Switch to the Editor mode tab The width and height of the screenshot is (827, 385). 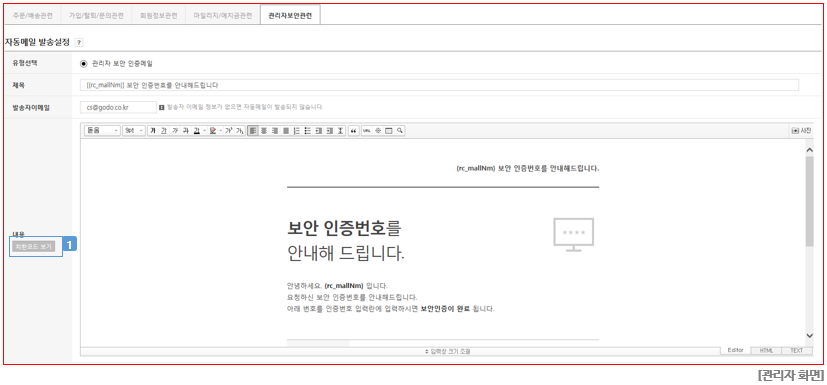point(735,351)
